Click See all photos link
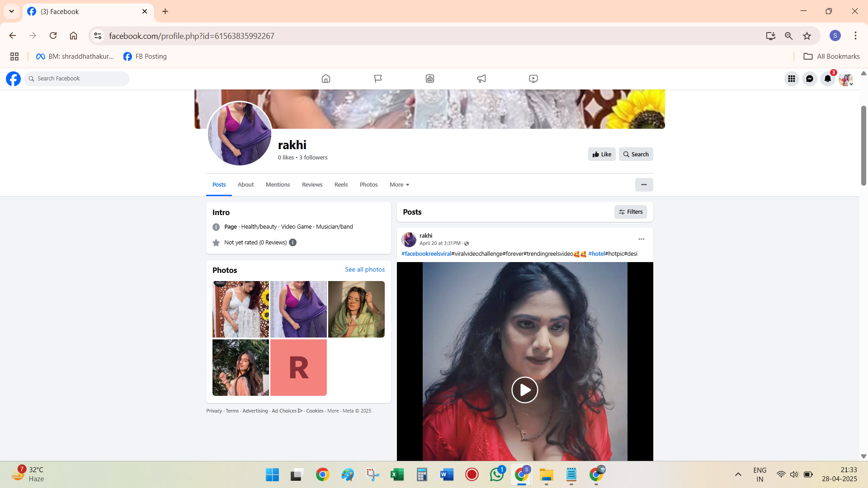The height and width of the screenshot is (488, 868). coord(365,269)
